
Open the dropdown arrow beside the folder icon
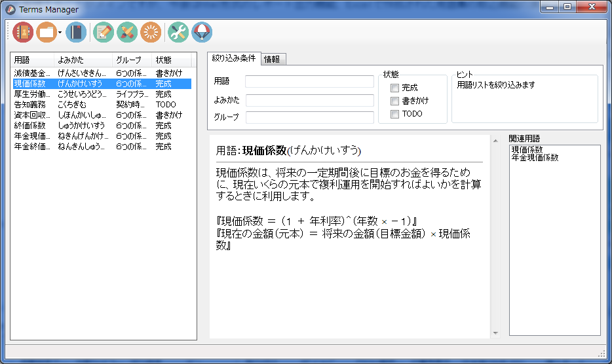click(60, 33)
